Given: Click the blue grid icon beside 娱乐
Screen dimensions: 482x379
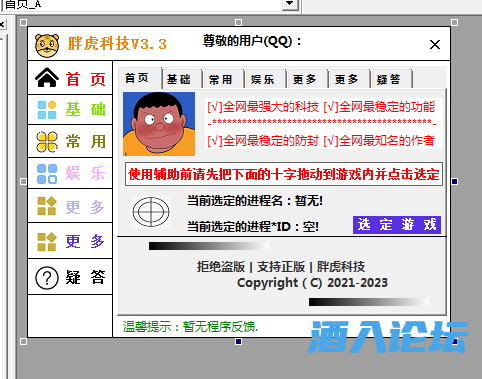Looking at the screenshot, I should pyautogui.click(x=47, y=174).
